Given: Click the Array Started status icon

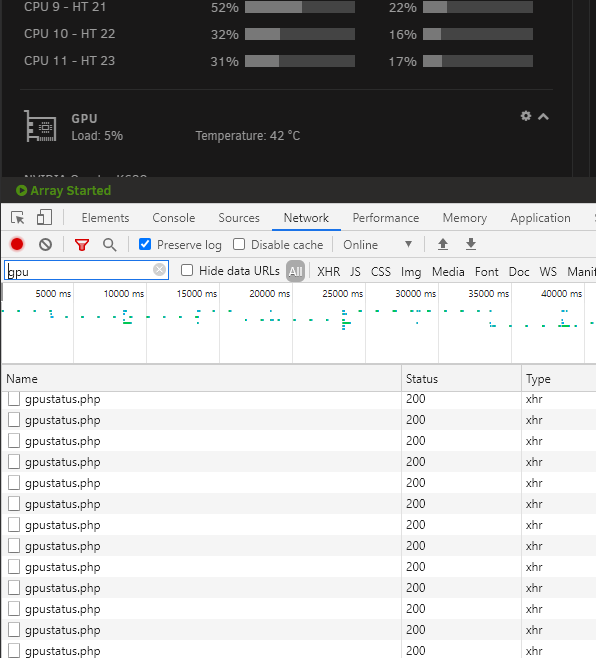Looking at the screenshot, I should click(21, 191).
